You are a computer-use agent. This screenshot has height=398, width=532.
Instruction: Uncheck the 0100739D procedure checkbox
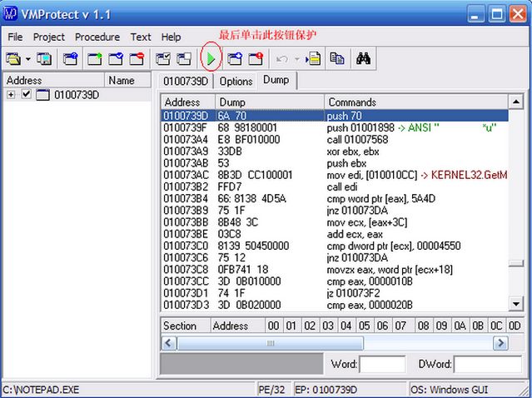(x=27, y=95)
